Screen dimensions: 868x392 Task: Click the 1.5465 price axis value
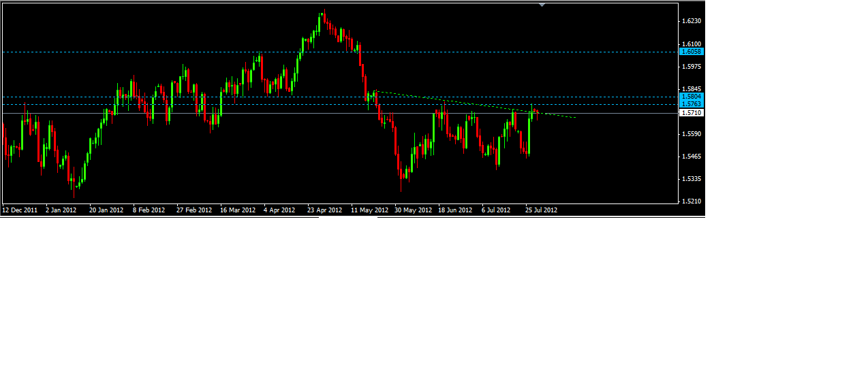tap(692, 157)
